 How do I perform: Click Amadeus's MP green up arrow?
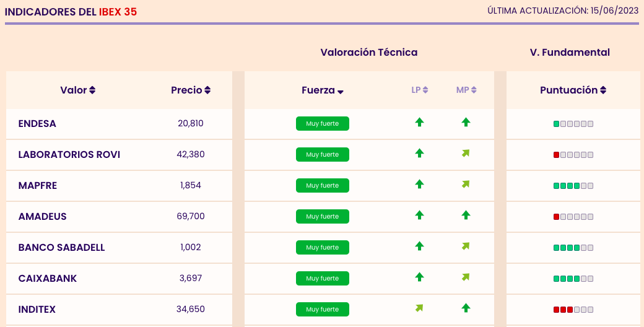[x=466, y=215]
